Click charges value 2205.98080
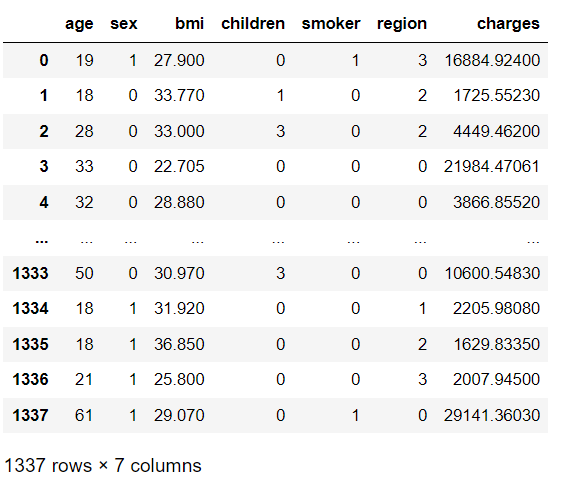The image size is (566, 487). click(496, 308)
